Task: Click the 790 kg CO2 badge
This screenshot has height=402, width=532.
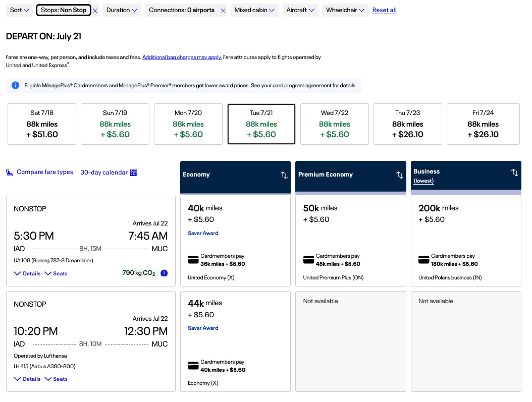Action: (x=139, y=273)
